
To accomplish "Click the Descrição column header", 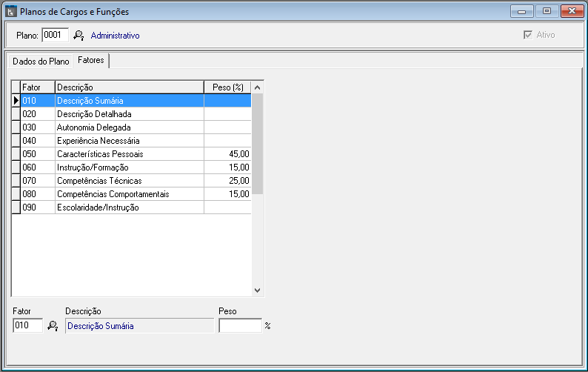I will [x=130, y=87].
